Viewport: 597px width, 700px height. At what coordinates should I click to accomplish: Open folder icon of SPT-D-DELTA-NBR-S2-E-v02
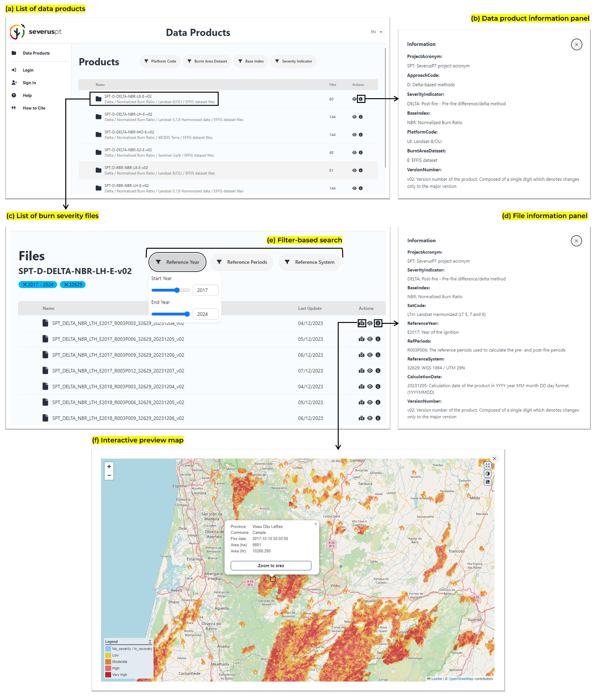click(x=98, y=152)
